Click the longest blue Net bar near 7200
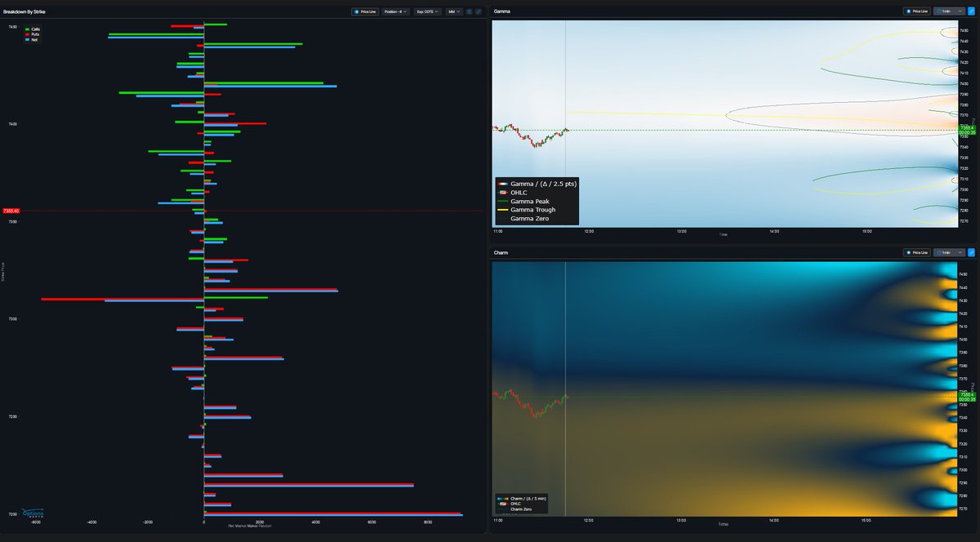980x542 pixels. point(333,515)
